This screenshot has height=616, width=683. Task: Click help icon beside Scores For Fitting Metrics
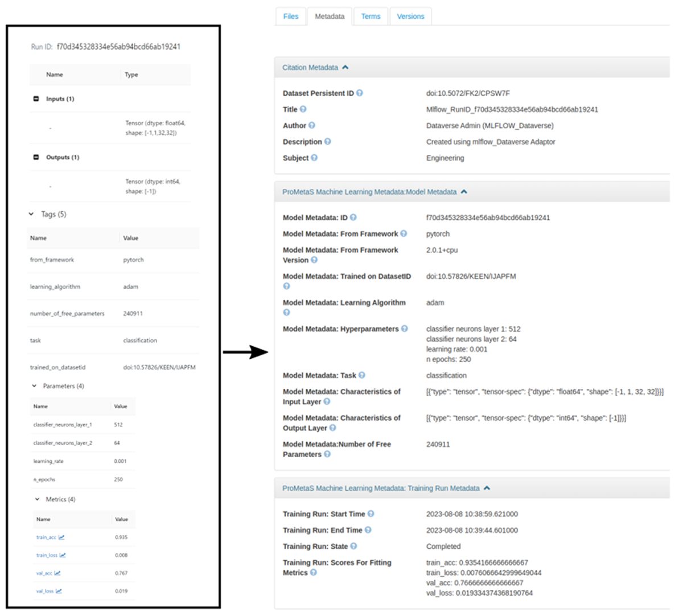pyautogui.click(x=314, y=572)
